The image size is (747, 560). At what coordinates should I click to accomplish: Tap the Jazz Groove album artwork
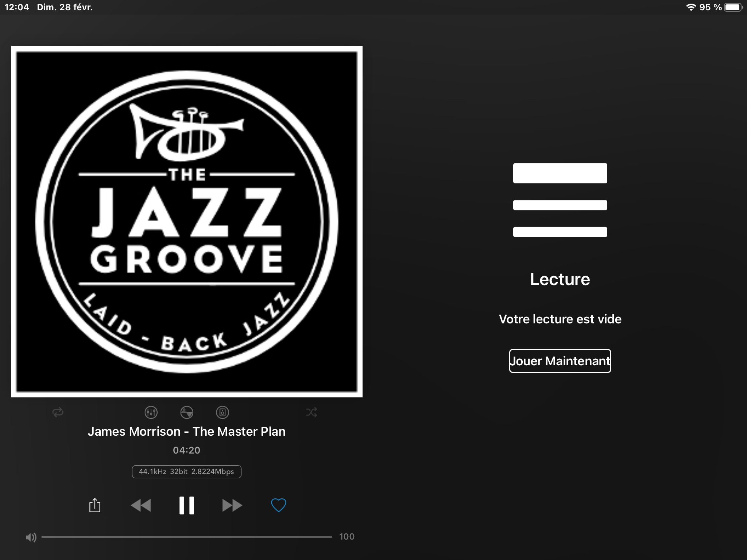click(187, 222)
